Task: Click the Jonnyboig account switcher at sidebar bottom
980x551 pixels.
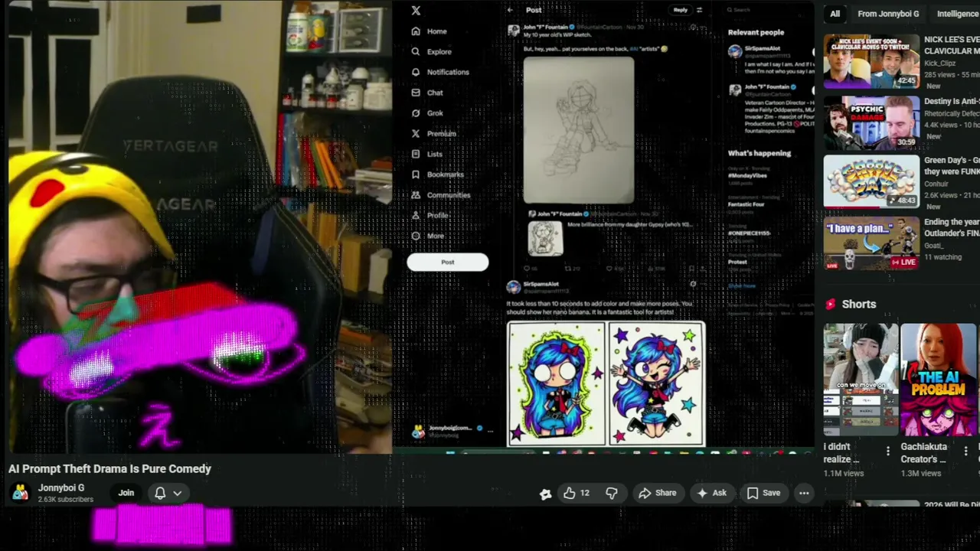Action: (x=452, y=431)
